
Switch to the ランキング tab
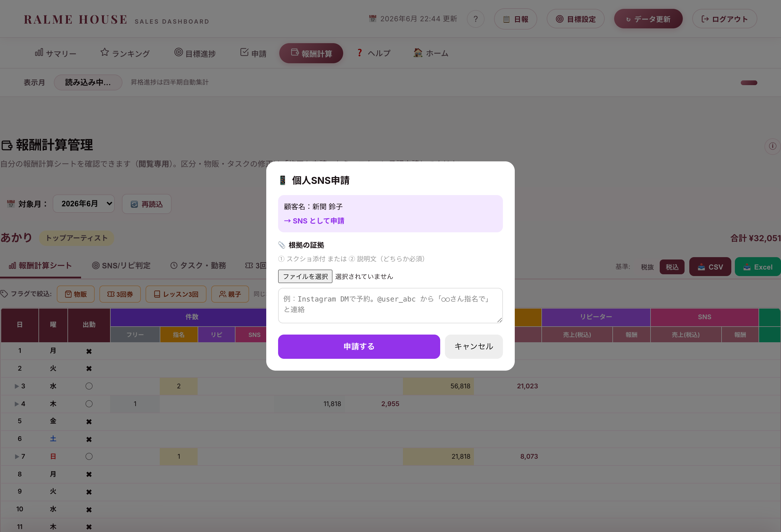[x=125, y=53]
